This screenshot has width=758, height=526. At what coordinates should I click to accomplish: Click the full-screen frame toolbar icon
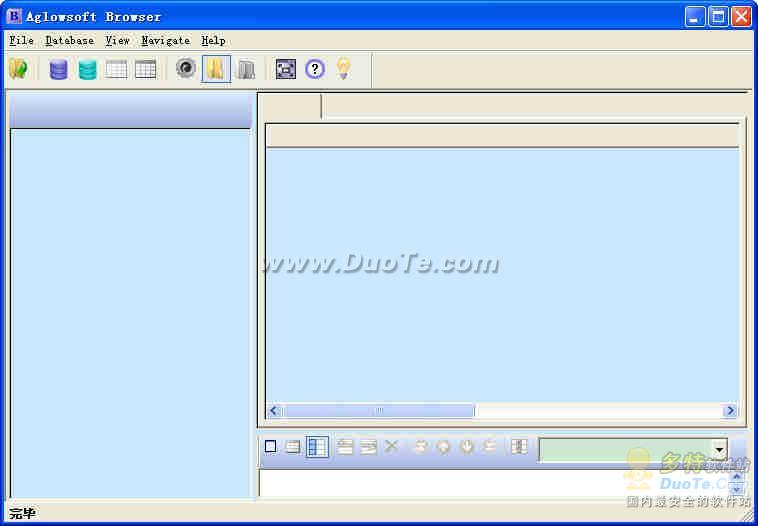coord(286,69)
